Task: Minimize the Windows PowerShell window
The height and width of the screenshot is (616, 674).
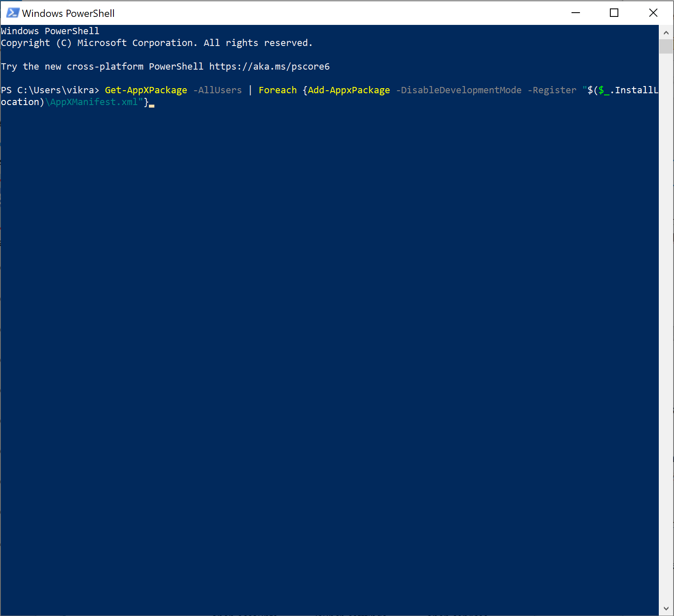Action: coord(576,13)
